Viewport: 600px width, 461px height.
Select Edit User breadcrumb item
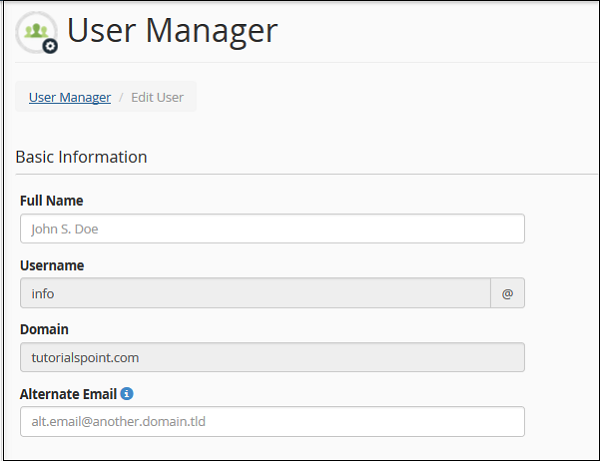(158, 97)
